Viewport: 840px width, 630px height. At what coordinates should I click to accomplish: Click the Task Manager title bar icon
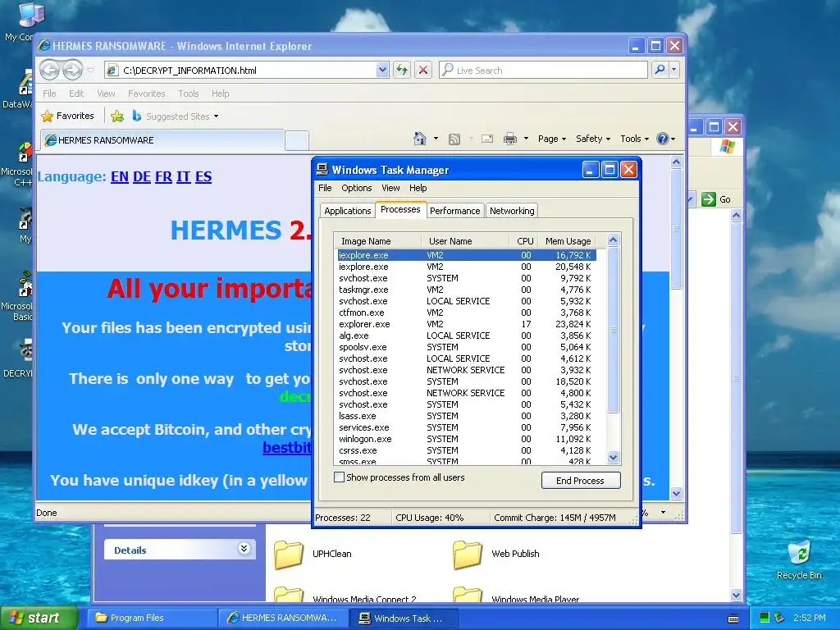coord(322,170)
